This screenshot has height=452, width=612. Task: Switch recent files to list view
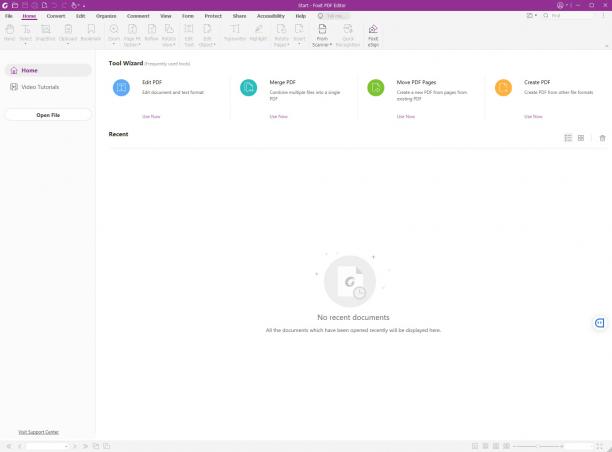tap(568, 138)
